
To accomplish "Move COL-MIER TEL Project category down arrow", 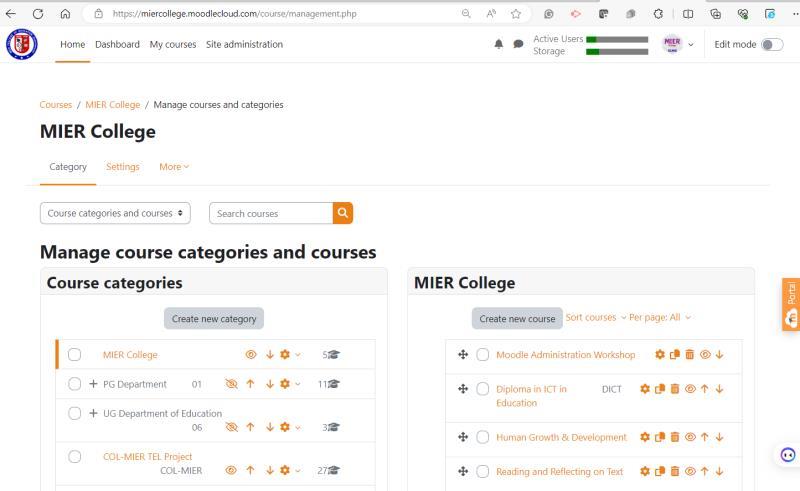I will (270, 470).
